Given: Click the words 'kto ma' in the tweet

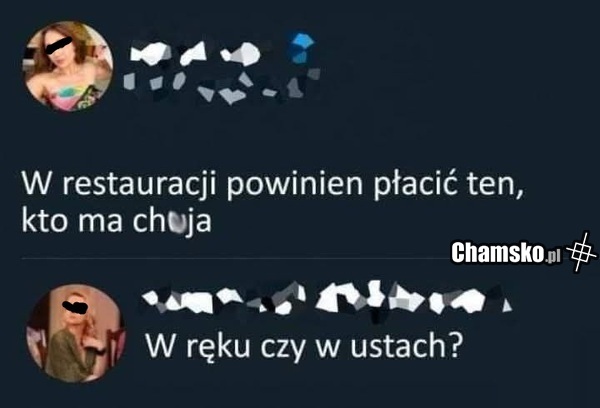Looking at the screenshot, I should pos(72,221).
